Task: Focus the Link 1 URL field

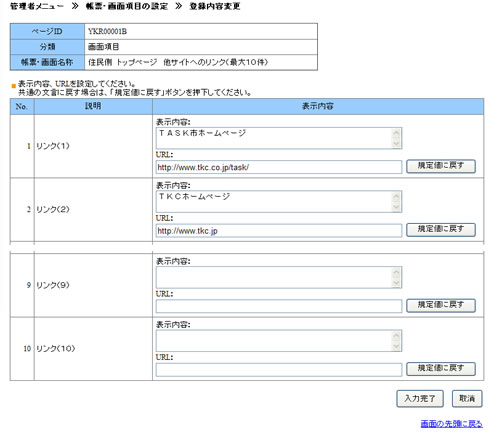Action: click(279, 167)
